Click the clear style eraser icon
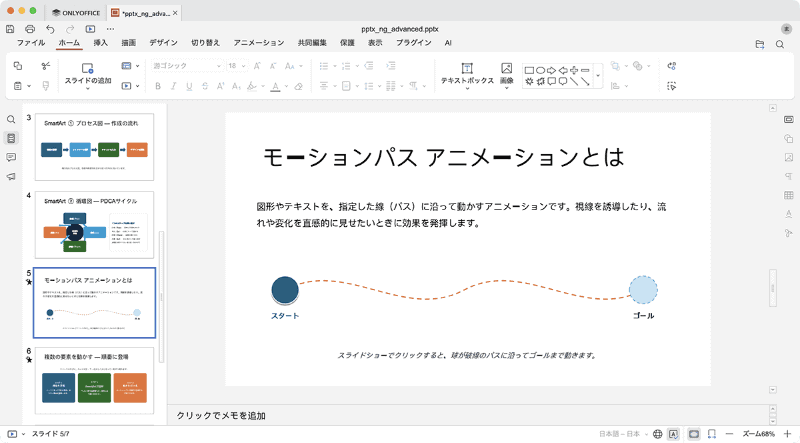 click(x=299, y=86)
